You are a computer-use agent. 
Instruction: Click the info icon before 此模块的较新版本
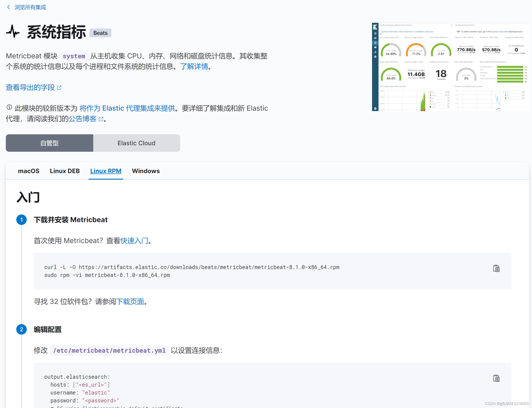9,107
